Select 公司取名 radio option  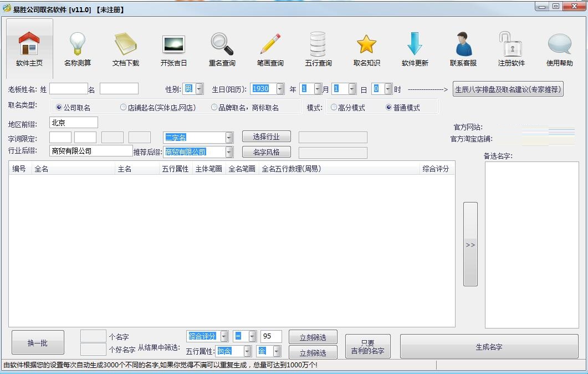(73, 108)
